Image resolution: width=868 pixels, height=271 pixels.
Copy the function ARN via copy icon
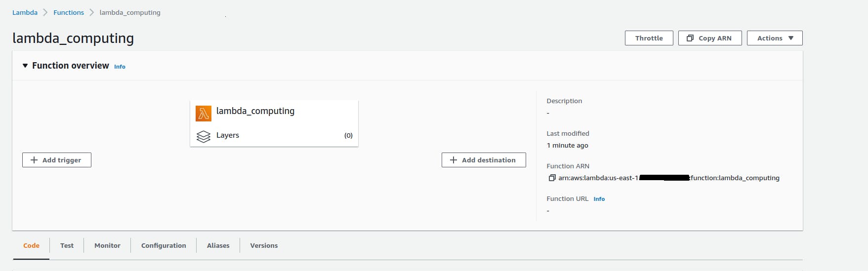click(552, 178)
